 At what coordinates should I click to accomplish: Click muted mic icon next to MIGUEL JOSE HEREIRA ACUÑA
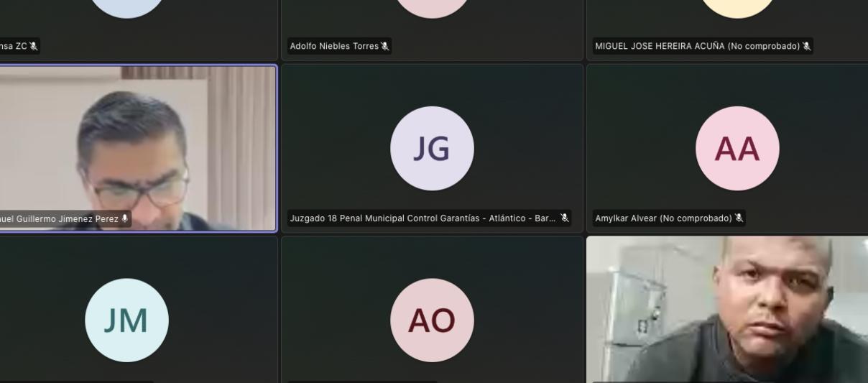(x=806, y=47)
